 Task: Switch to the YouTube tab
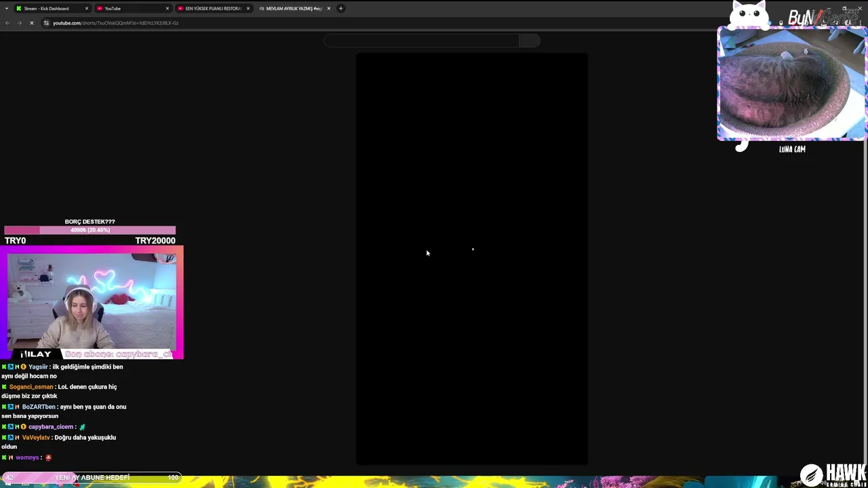tap(132, 8)
